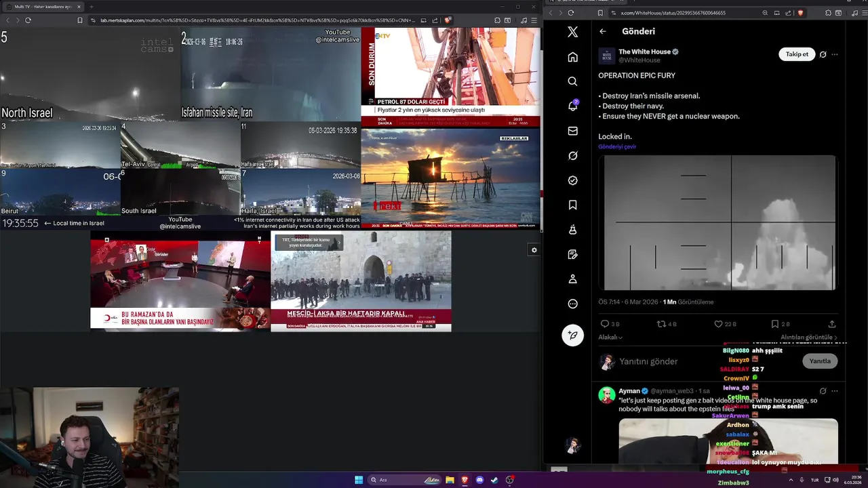Follow The White House with Takip et
Image resolution: width=868 pixels, height=488 pixels.
(797, 54)
